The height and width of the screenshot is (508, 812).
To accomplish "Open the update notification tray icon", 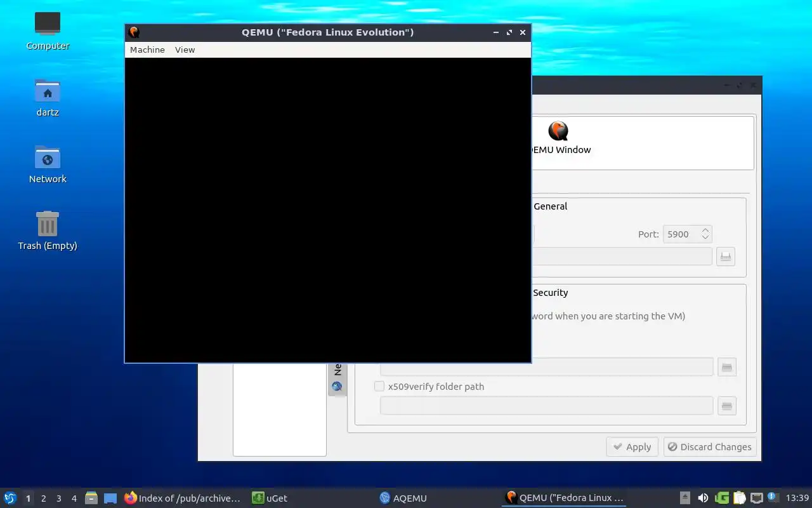I will pos(773,497).
